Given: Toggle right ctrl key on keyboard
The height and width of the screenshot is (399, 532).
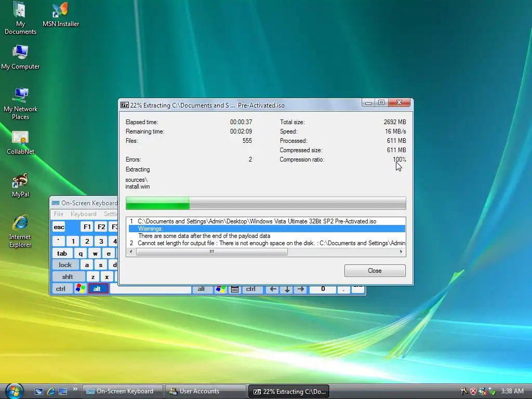Looking at the screenshot, I should click(x=252, y=289).
